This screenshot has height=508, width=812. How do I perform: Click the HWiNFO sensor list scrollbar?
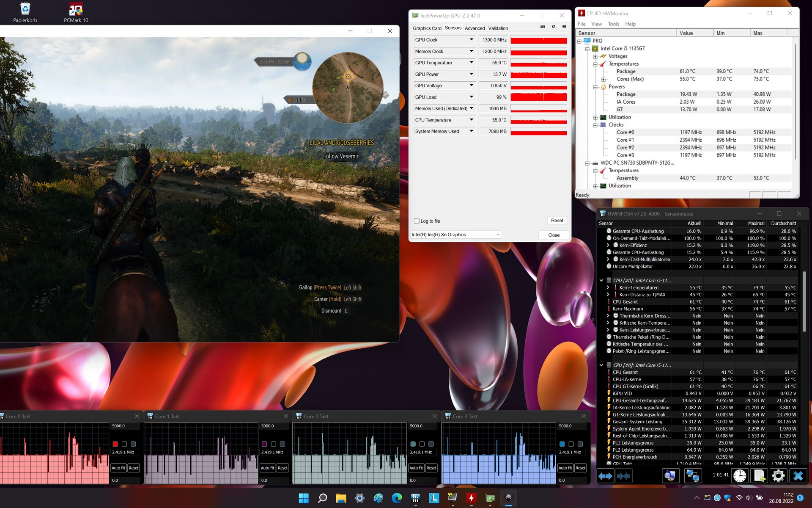804,301
